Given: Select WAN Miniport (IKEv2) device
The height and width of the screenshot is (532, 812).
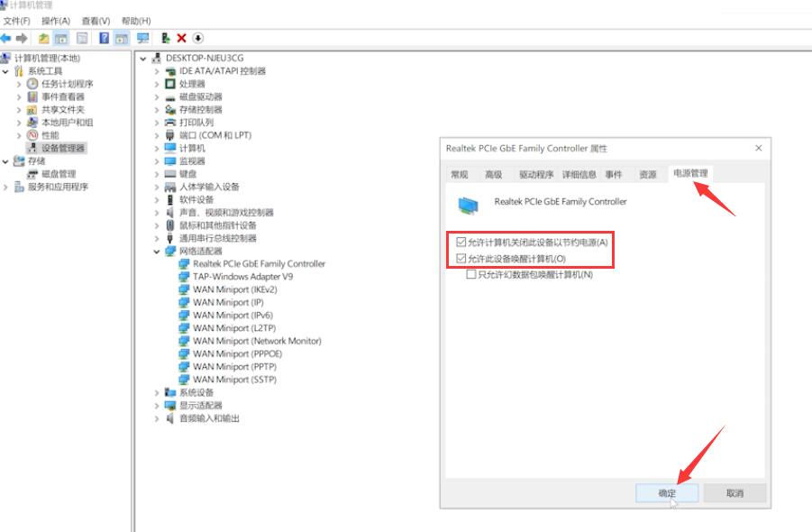Looking at the screenshot, I should click(234, 289).
